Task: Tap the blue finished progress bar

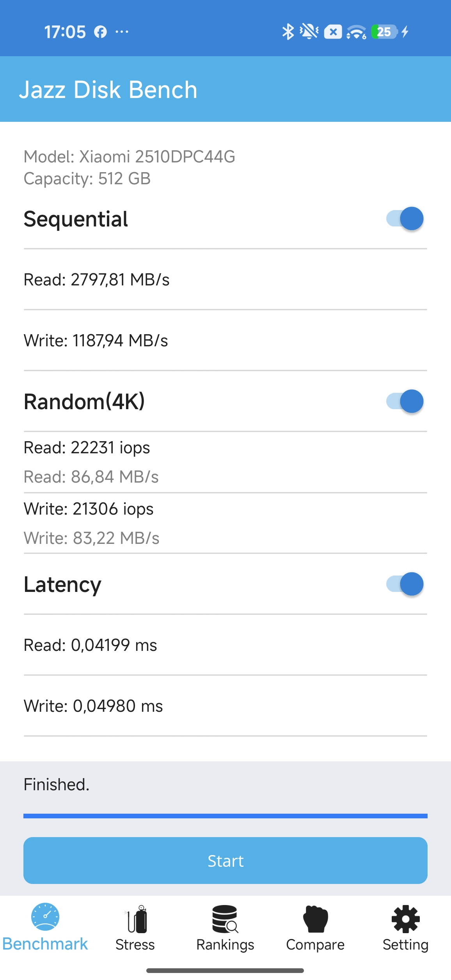Action: pos(225,816)
